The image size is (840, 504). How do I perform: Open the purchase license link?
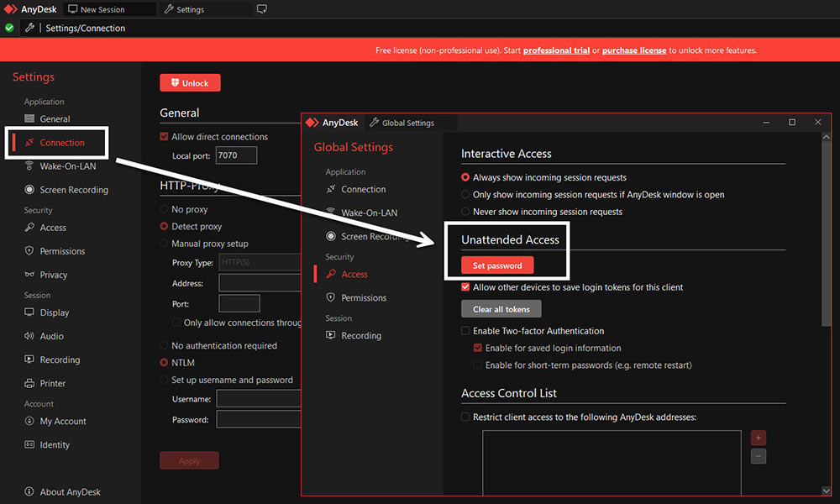pyautogui.click(x=633, y=50)
